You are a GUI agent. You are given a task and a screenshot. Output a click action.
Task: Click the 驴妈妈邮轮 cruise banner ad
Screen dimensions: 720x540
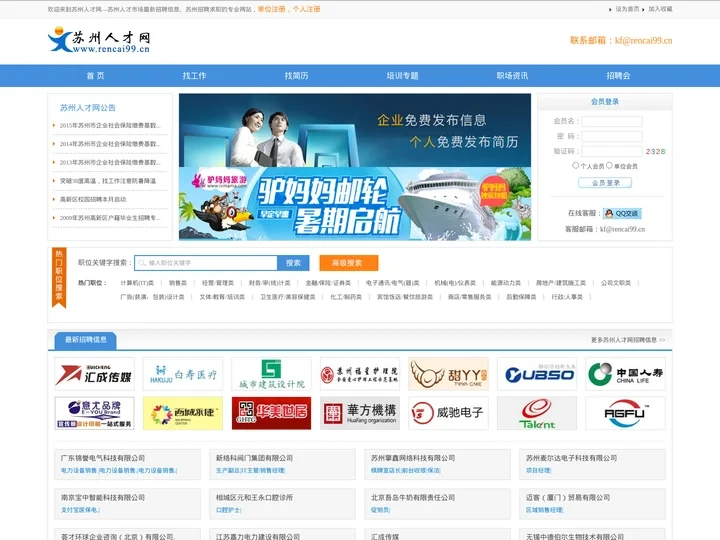(355, 203)
